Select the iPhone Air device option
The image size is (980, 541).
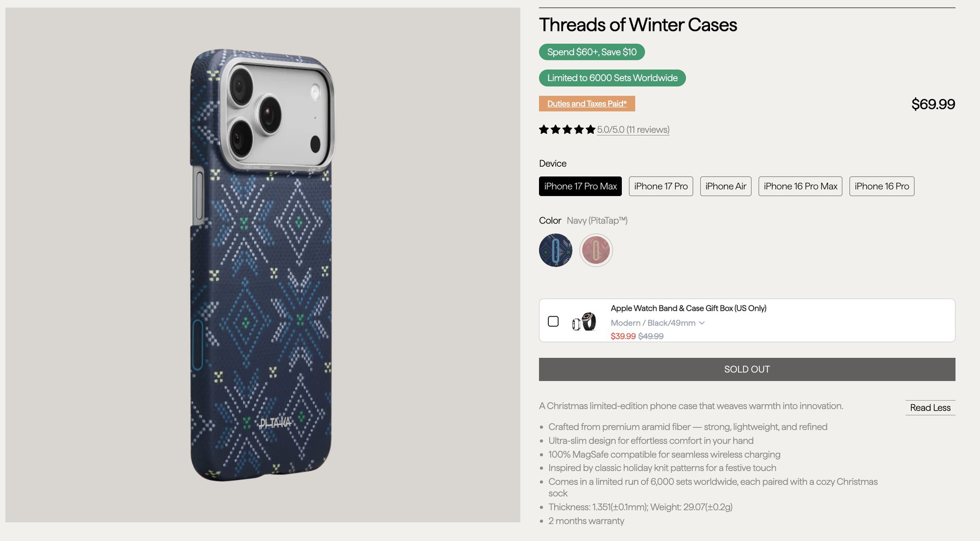pyautogui.click(x=726, y=186)
